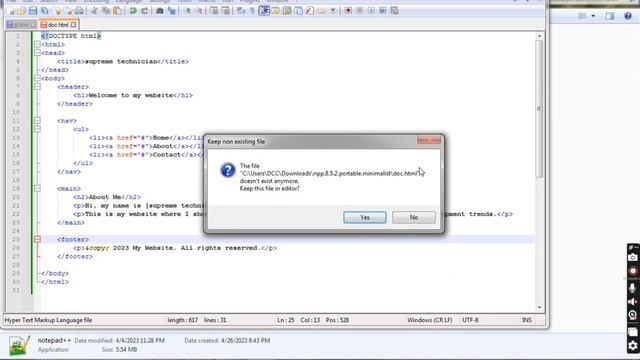Take a screenshot with recorder camera icon

pos(633,258)
